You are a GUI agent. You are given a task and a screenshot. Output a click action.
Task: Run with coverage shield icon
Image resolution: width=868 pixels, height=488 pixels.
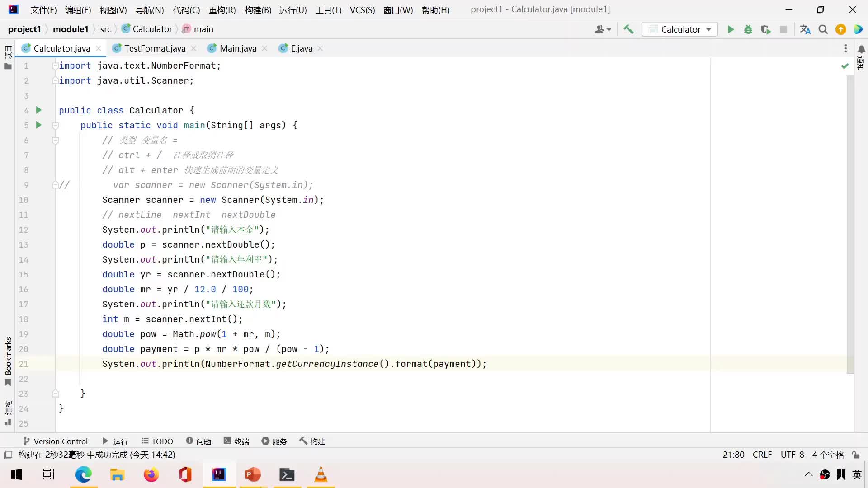point(765,29)
